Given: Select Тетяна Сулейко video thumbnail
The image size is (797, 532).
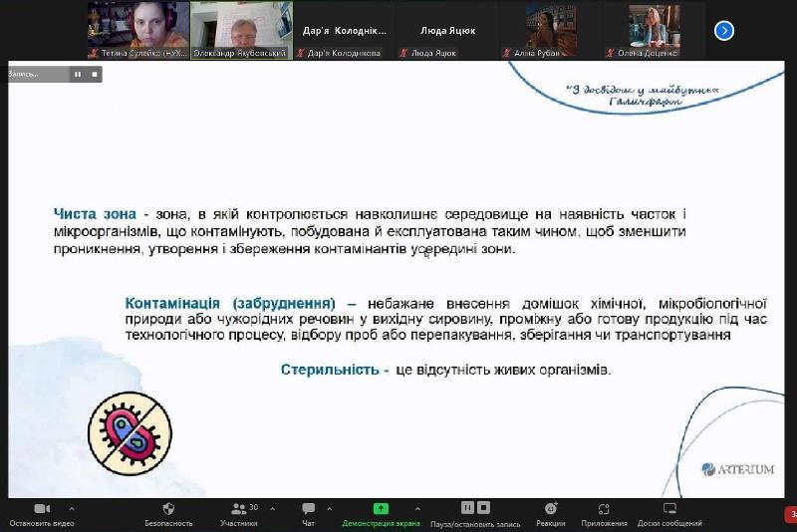Looking at the screenshot, I should [x=138, y=30].
